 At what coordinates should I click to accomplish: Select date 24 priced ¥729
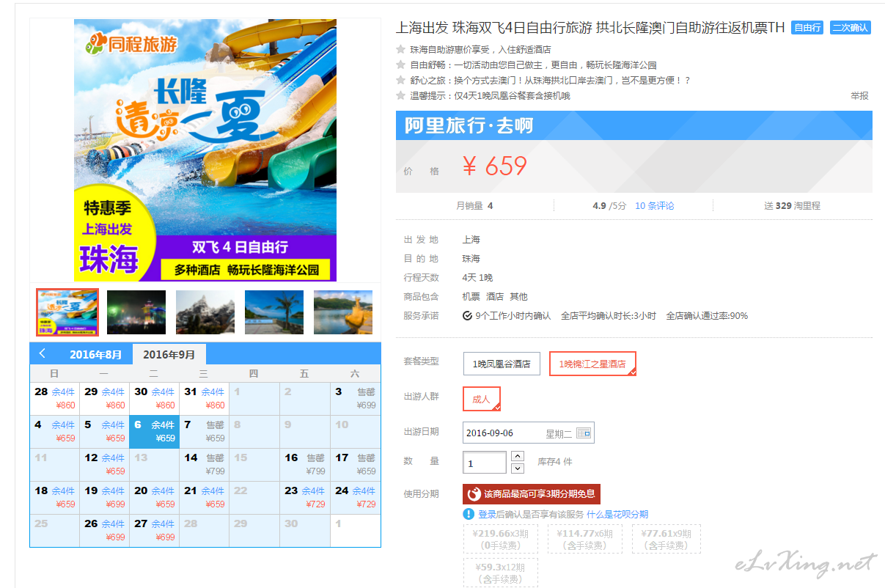[x=356, y=498]
